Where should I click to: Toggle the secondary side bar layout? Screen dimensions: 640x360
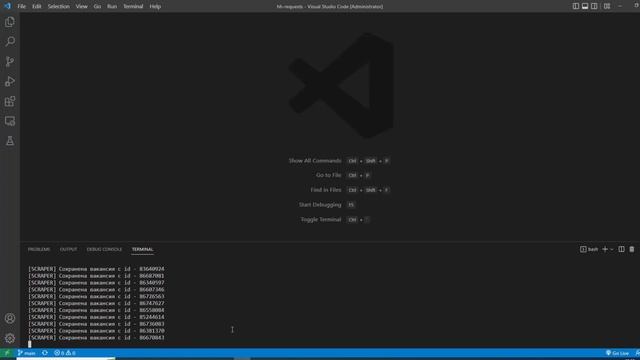pyautogui.click(x=594, y=6)
